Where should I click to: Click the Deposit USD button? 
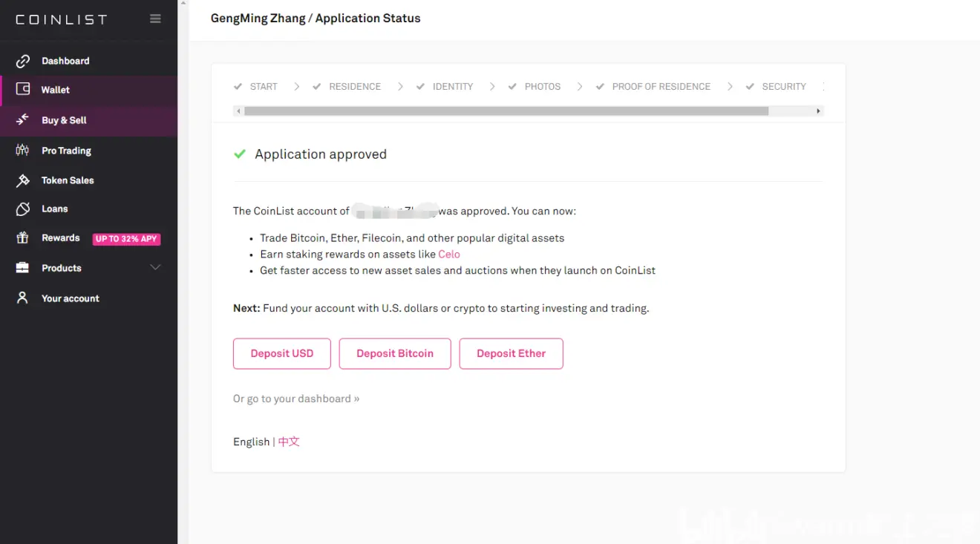[282, 354]
